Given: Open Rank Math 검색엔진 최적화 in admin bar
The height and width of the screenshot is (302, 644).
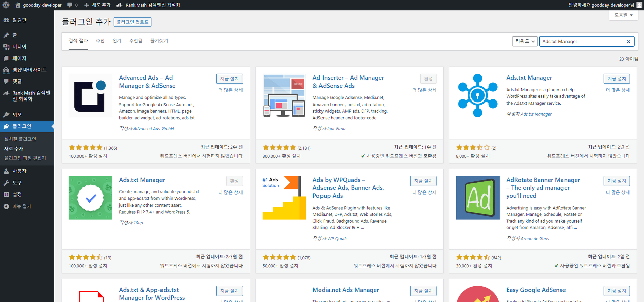Looking at the screenshot, I should (147, 5).
